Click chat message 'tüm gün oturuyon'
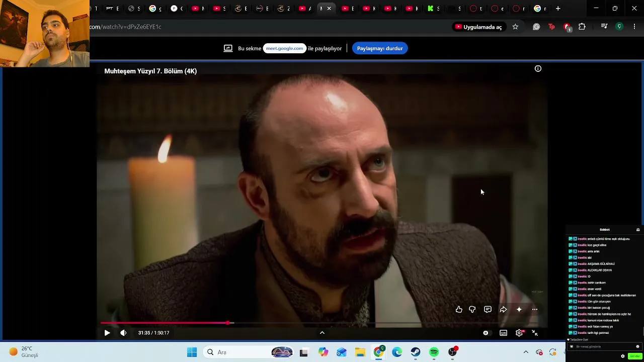This screenshot has width=644, height=362. pos(599,302)
